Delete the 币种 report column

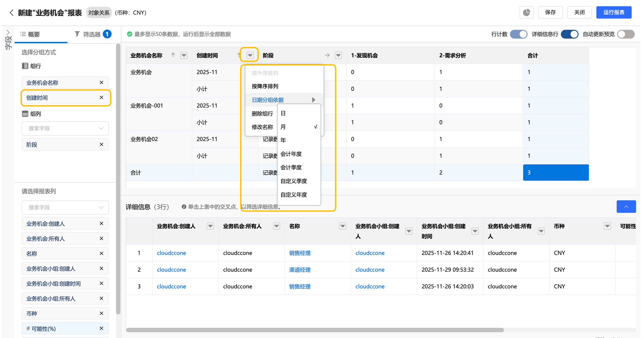coord(101,314)
